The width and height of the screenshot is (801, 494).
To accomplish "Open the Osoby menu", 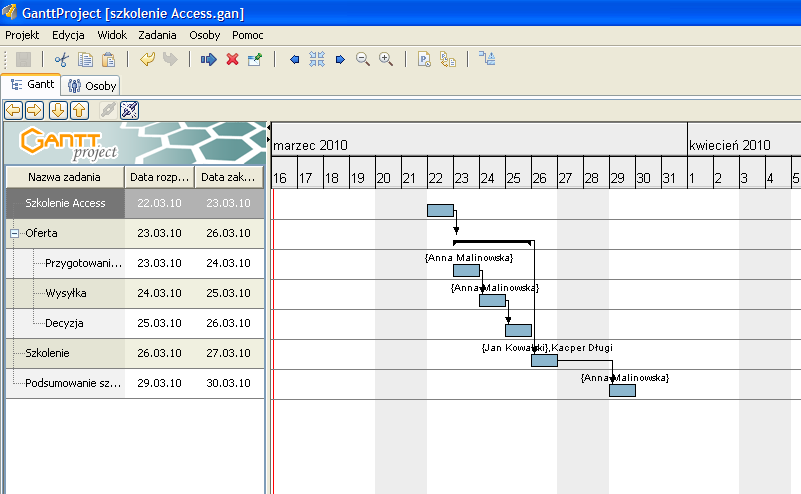I will 204,35.
